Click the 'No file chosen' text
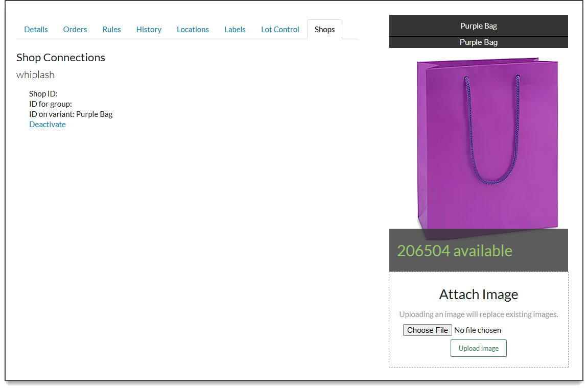 pyautogui.click(x=478, y=330)
